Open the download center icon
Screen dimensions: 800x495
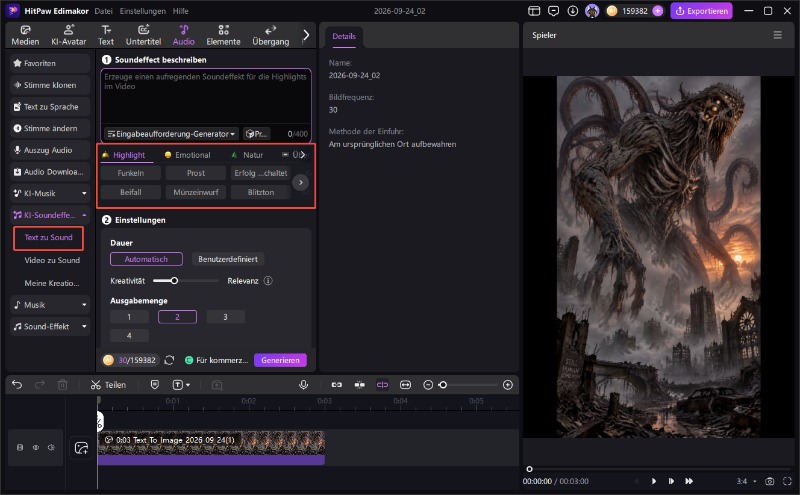572,11
